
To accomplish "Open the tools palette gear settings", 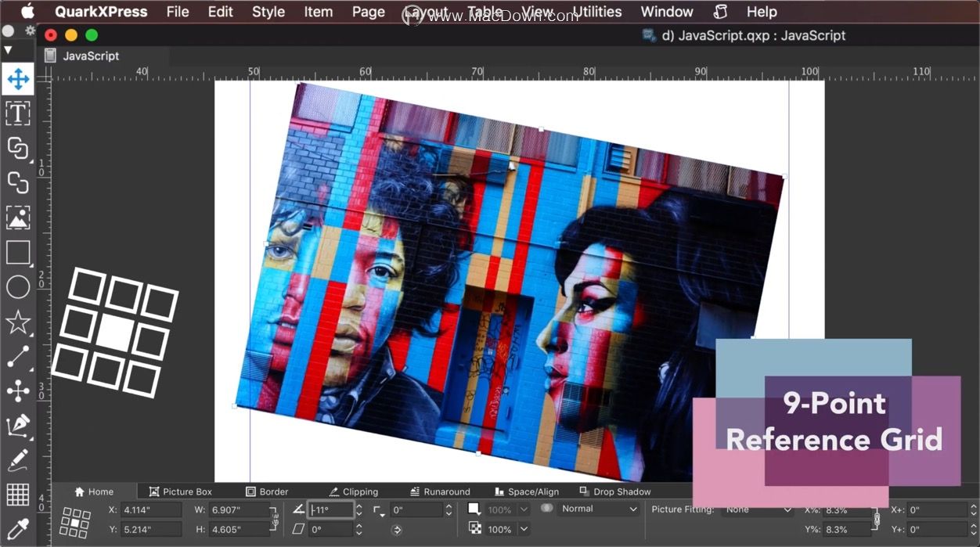I will (x=30, y=31).
